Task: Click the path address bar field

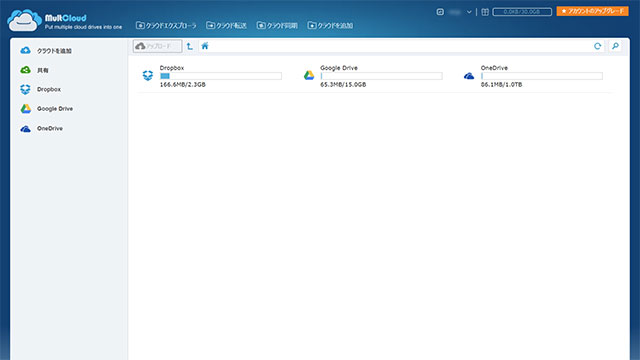Action: click(x=394, y=46)
